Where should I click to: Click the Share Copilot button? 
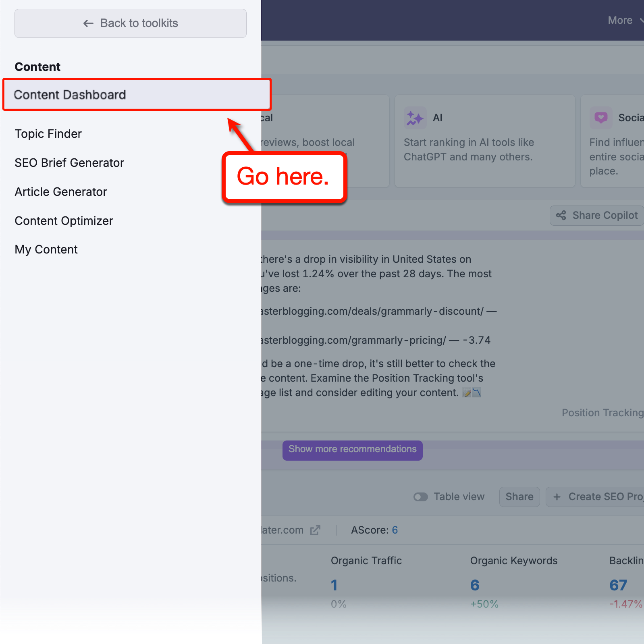[596, 216]
